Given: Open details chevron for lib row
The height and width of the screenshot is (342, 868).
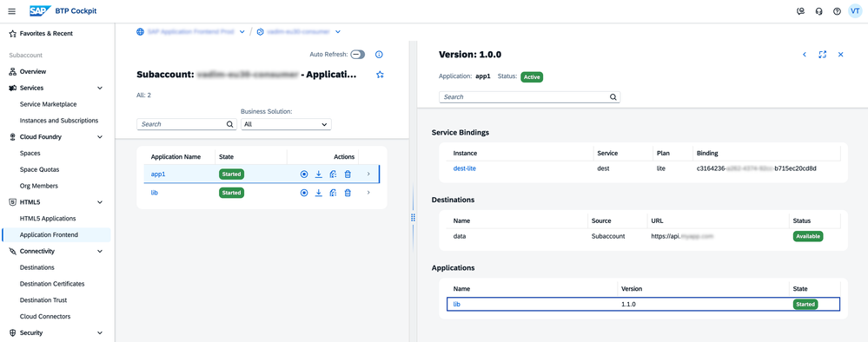Looking at the screenshot, I should pyautogui.click(x=368, y=193).
